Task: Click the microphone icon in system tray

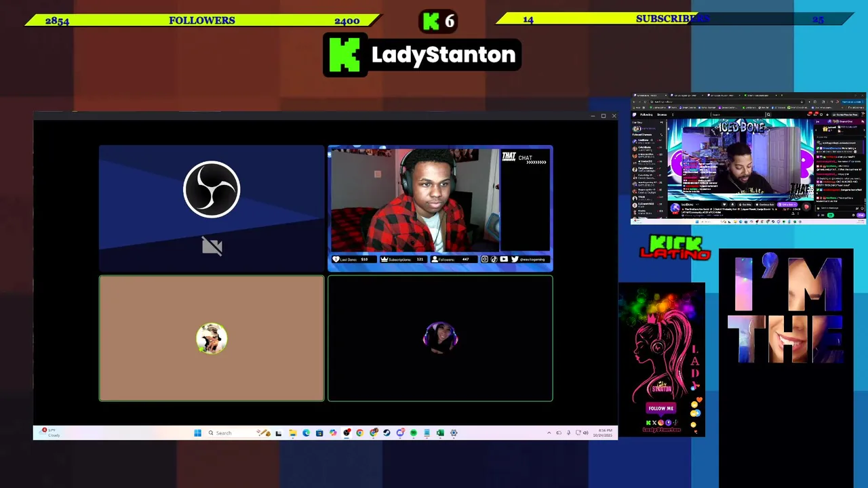Action: tap(568, 432)
